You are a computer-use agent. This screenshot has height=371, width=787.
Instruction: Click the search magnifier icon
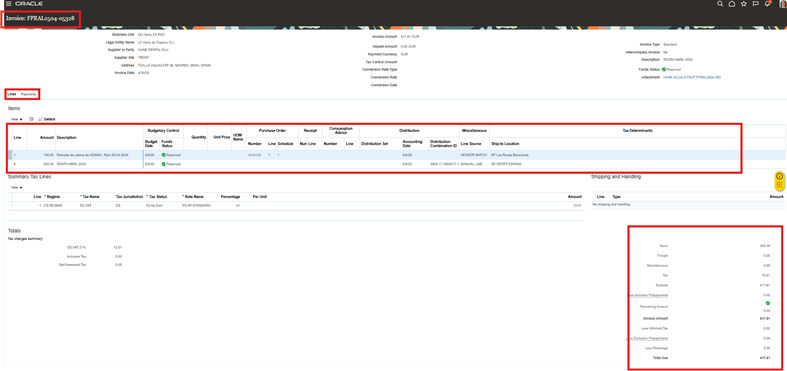tap(720, 4)
